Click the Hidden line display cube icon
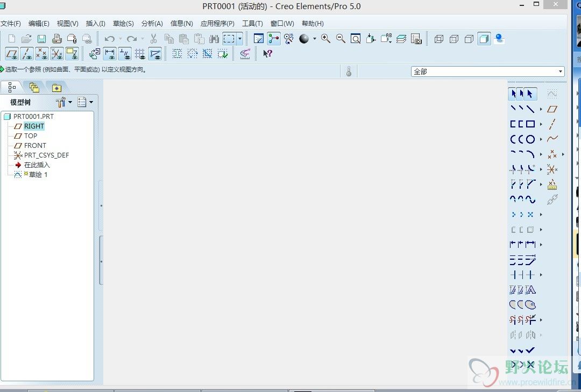The width and height of the screenshot is (581, 392). pyautogui.click(x=454, y=39)
